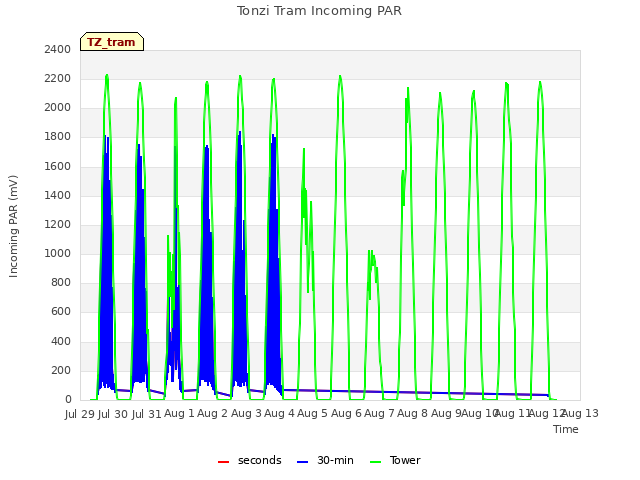Click the TZ_tram label tag
Image resolution: width=640 pixels, height=480 pixels.
point(112,42)
